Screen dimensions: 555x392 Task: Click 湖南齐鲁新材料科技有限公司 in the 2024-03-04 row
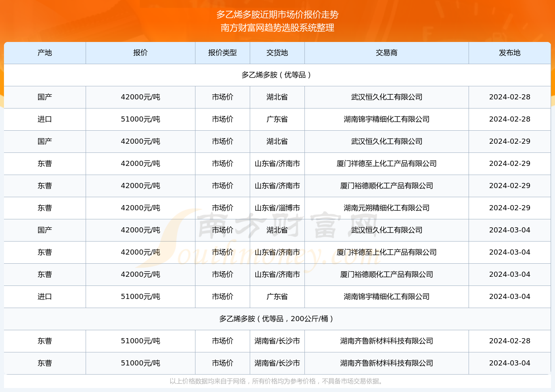tap(387, 363)
